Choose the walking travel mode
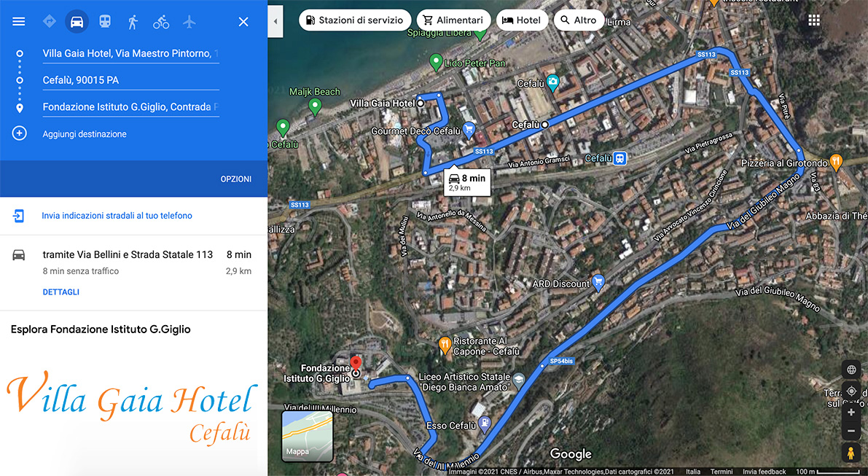This screenshot has height=476, width=868. pos(133,22)
